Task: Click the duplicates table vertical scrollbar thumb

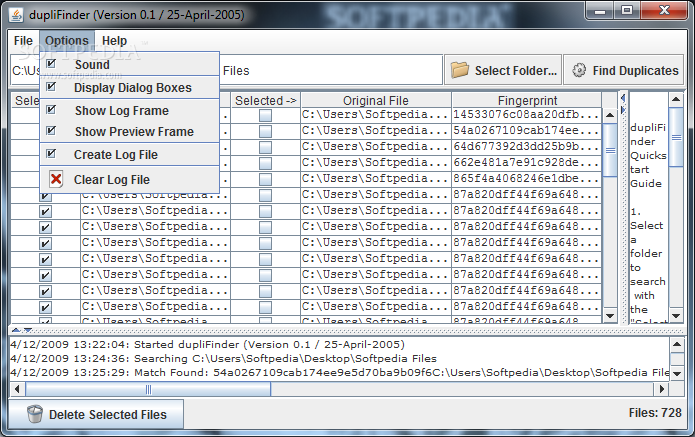Action: point(610,150)
